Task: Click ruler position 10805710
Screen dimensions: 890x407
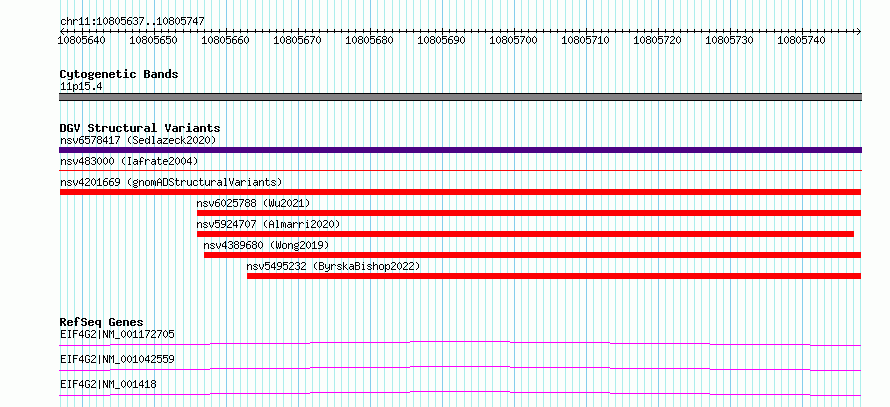Action: [x=586, y=40]
